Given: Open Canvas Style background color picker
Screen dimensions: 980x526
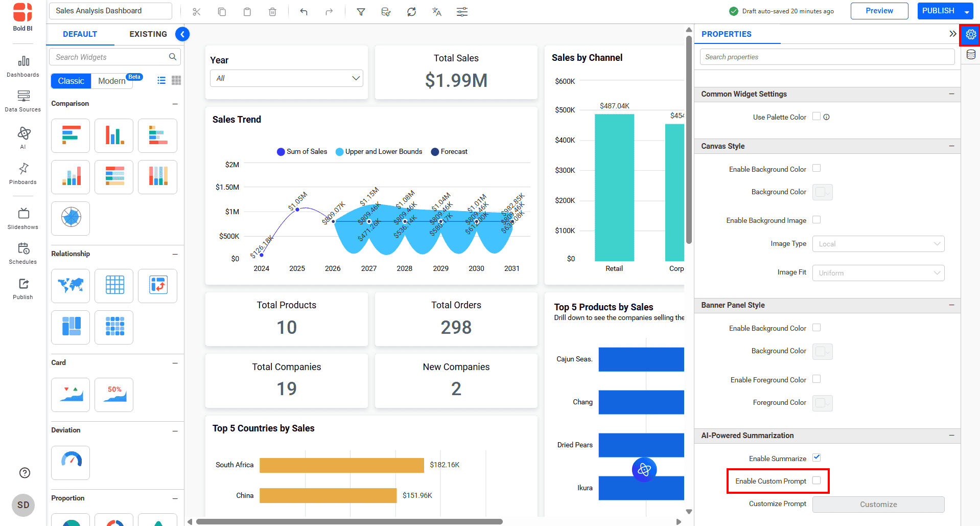Looking at the screenshot, I should [823, 192].
